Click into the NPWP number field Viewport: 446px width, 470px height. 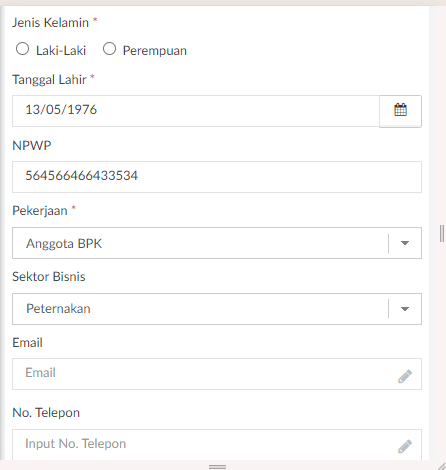[217, 177]
